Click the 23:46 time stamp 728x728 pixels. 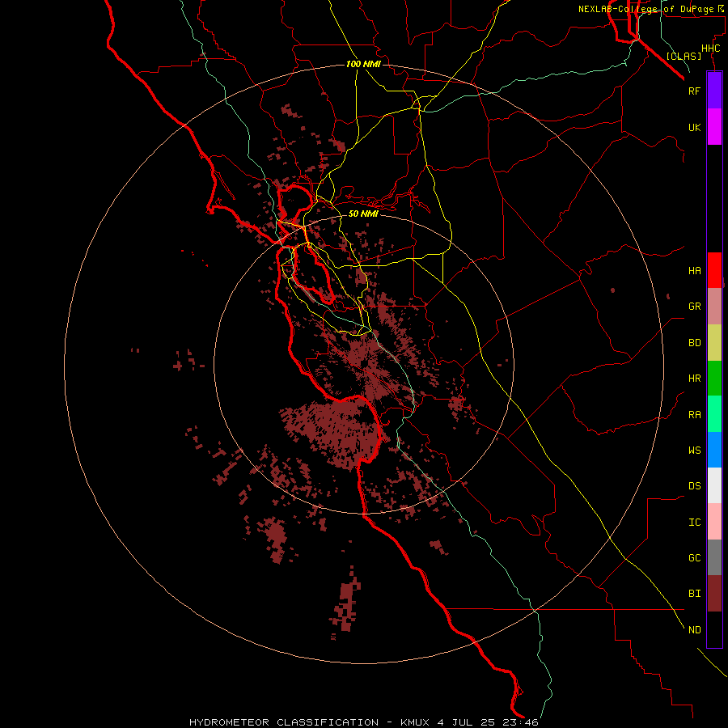pyautogui.click(x=519, y=722)
